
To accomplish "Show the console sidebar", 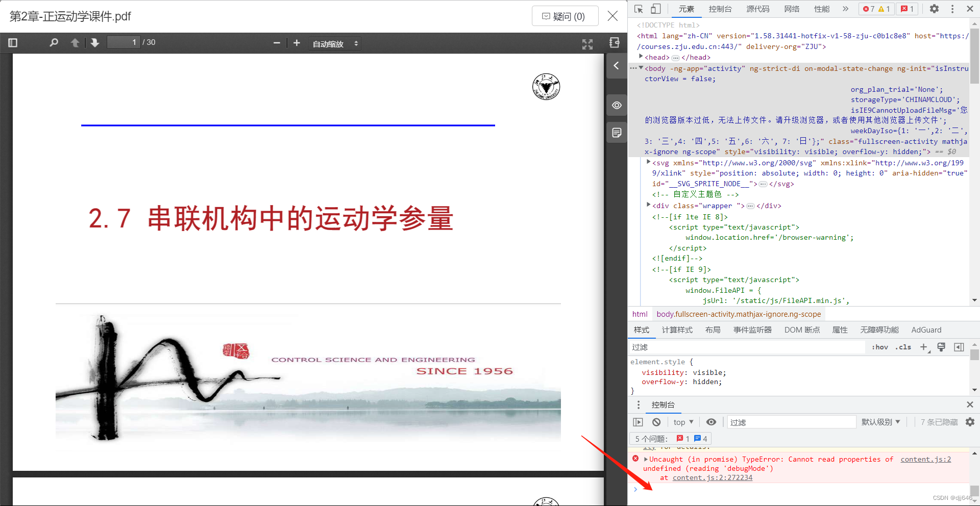I will click(638, 422).
